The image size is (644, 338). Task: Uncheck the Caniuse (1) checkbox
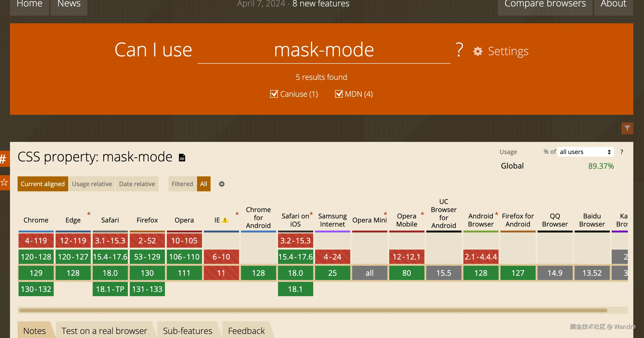274,94
